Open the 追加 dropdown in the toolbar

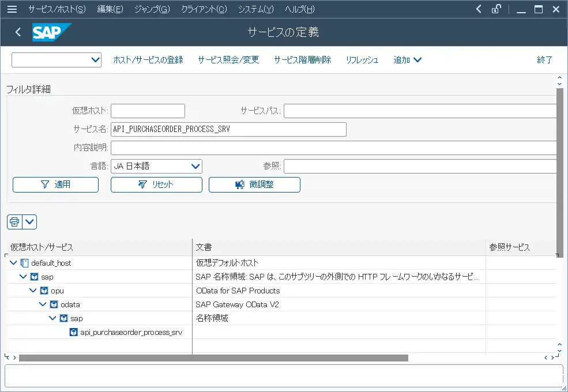(407, 59)
